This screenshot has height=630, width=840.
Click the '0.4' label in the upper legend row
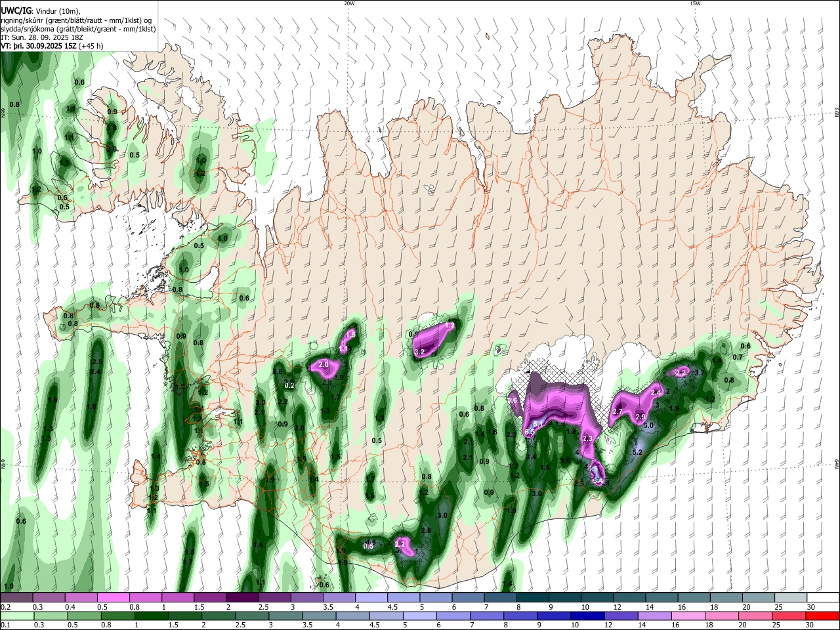(70, 607)
